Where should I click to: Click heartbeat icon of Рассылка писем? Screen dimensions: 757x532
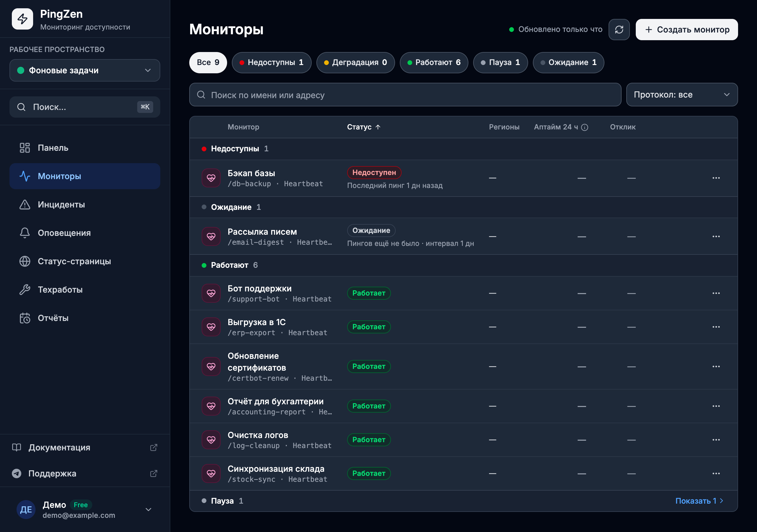[x=211, y=236]
